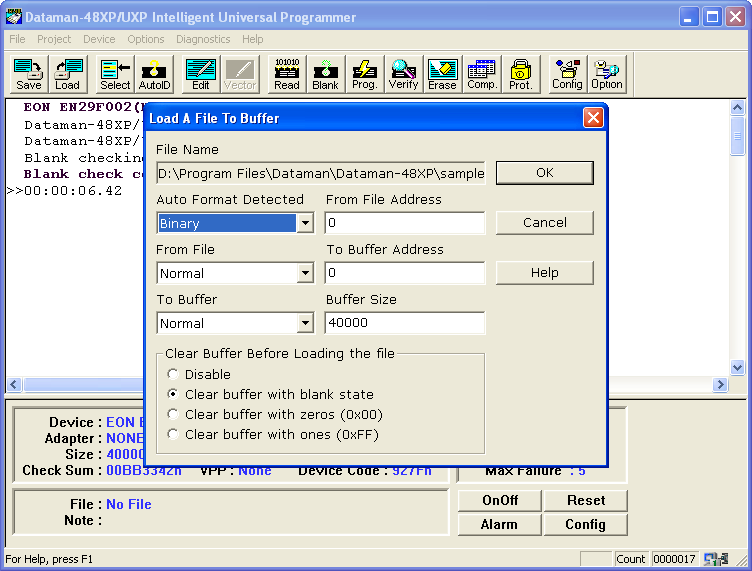752x571 pixels.
Task: Select Disable clear buffer option
Action: point(173,374)
